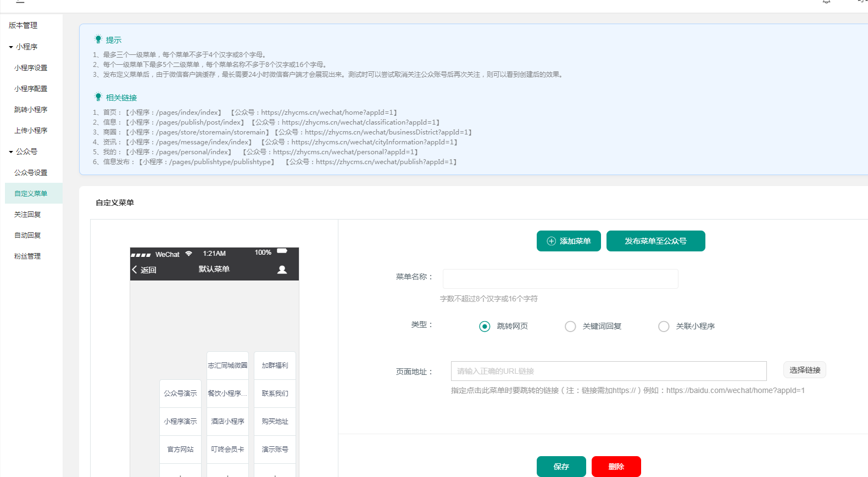The width and height of the screenshot is (868, 477).
Task: Collapse the 小程序 sidebar group
Action: (11, 47)
